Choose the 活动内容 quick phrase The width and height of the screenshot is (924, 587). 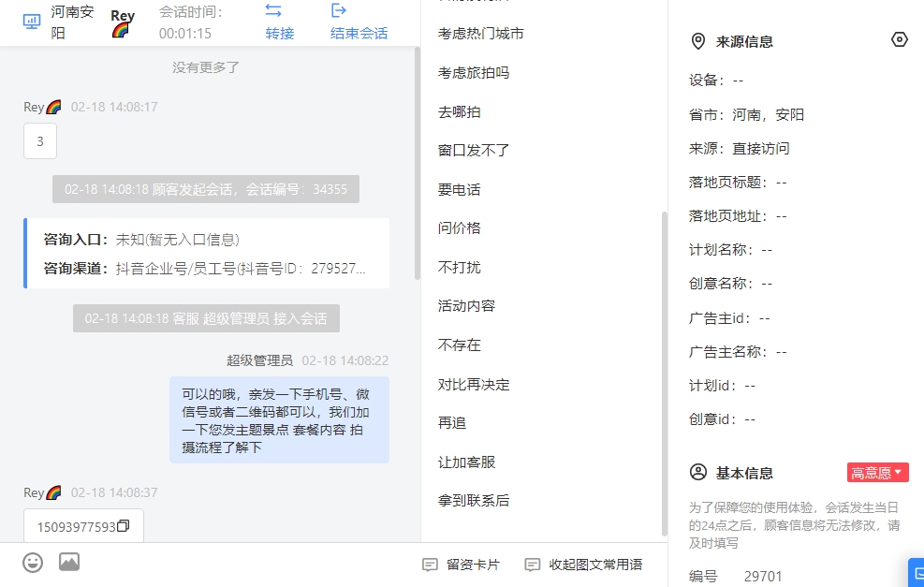467,306
